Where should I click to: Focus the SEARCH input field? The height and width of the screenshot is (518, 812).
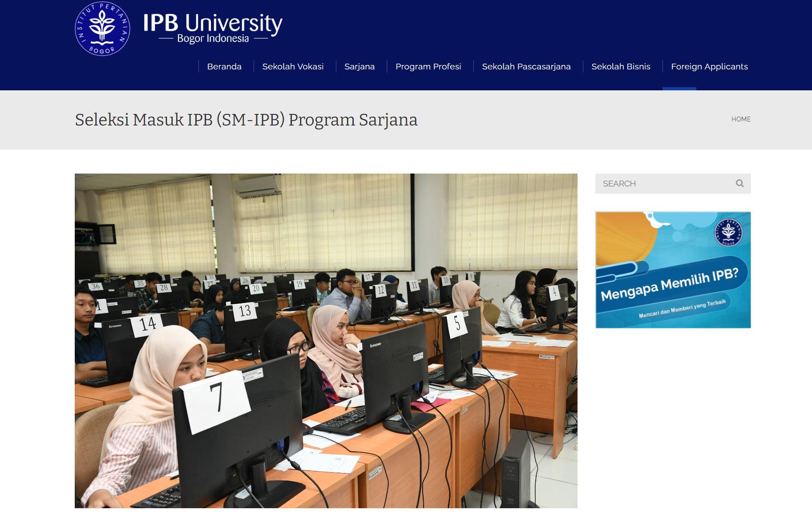[663, 183]
